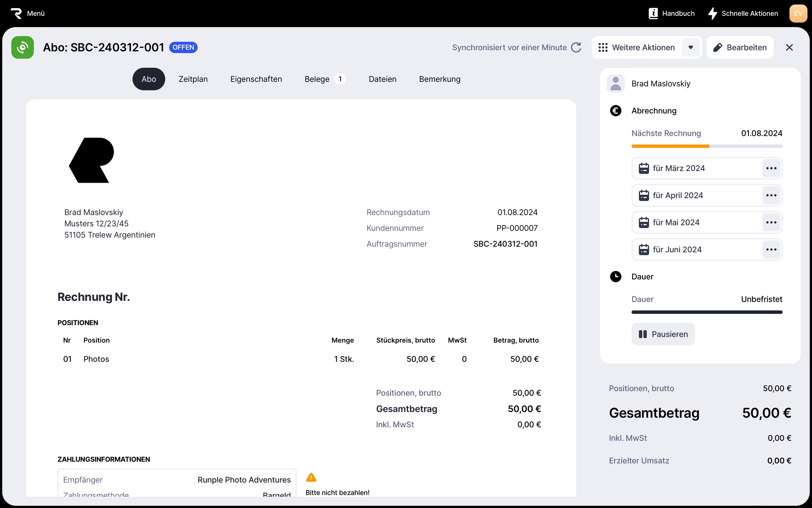Click the EV user avatar
This screenshot has width=812, height=508.
[798, 13]
